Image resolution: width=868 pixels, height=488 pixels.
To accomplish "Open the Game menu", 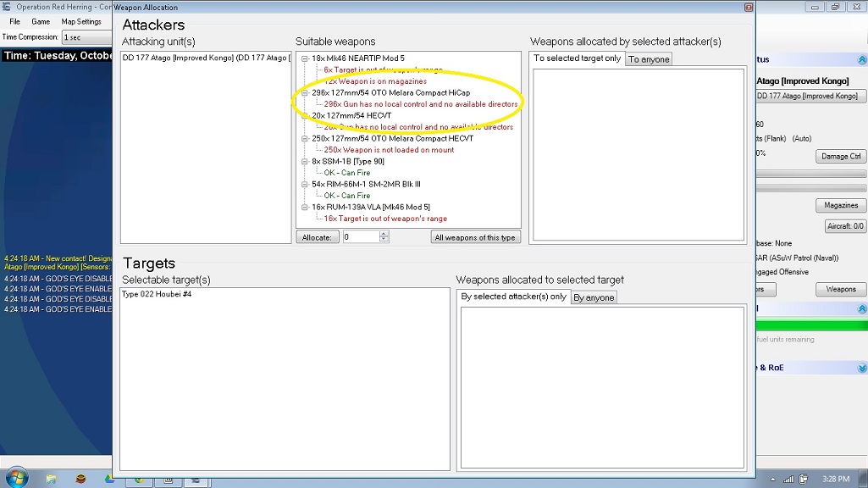I will [x=41, y=21].
